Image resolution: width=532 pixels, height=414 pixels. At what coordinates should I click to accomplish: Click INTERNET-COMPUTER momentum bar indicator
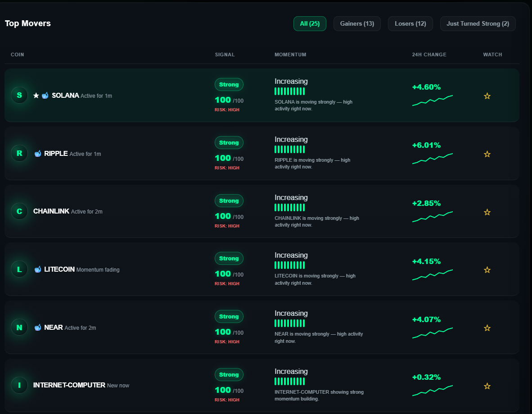click(290, 382)
